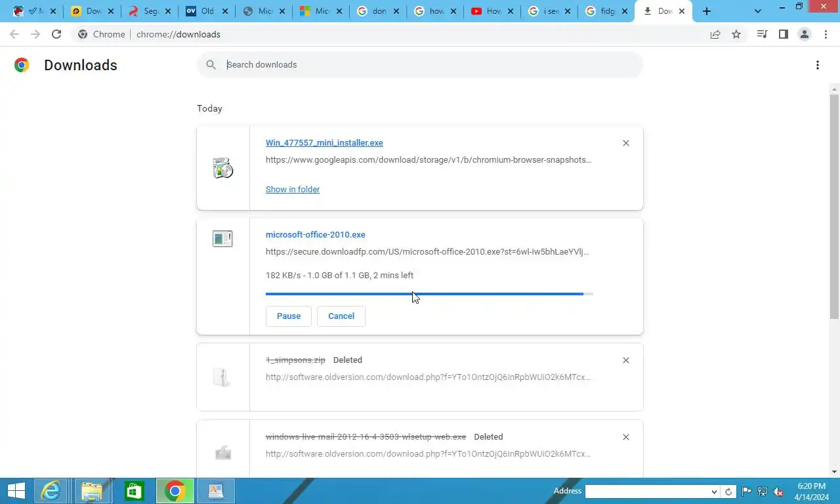This screenshot has width=840, height=504.
Task: Click the Downloads page title logo
Action: (x=22, y=65)
